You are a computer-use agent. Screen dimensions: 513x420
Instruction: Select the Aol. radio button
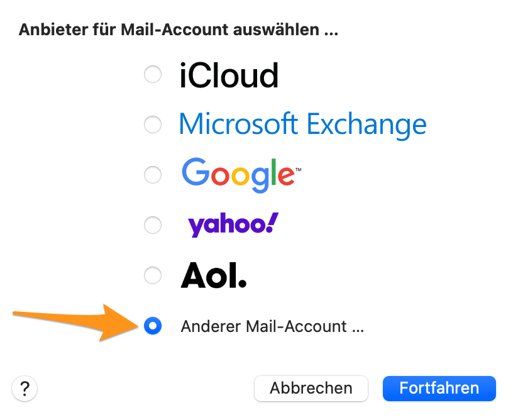click(x=153, y=275)
